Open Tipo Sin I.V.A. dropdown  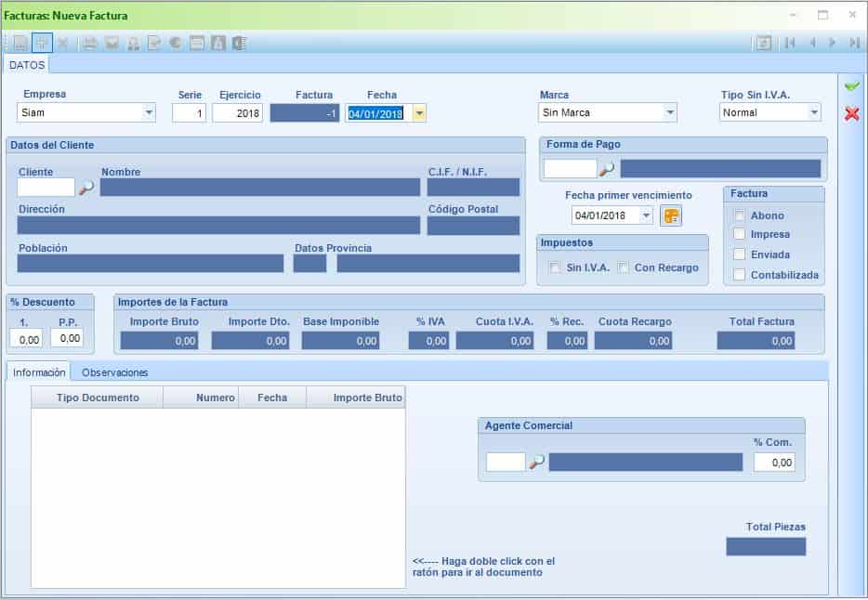click(x=814, y=112)
